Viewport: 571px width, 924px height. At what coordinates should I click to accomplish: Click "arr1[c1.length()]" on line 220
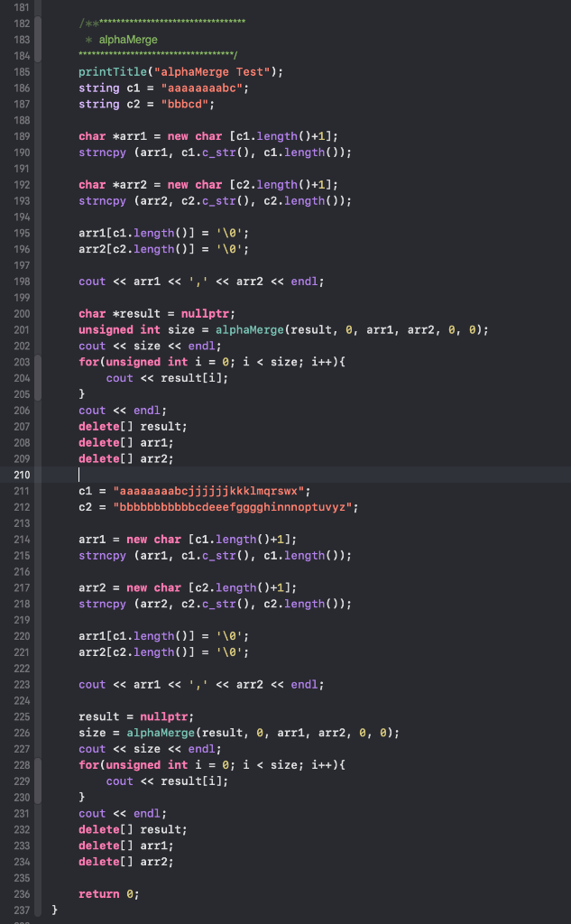point(136,636)
